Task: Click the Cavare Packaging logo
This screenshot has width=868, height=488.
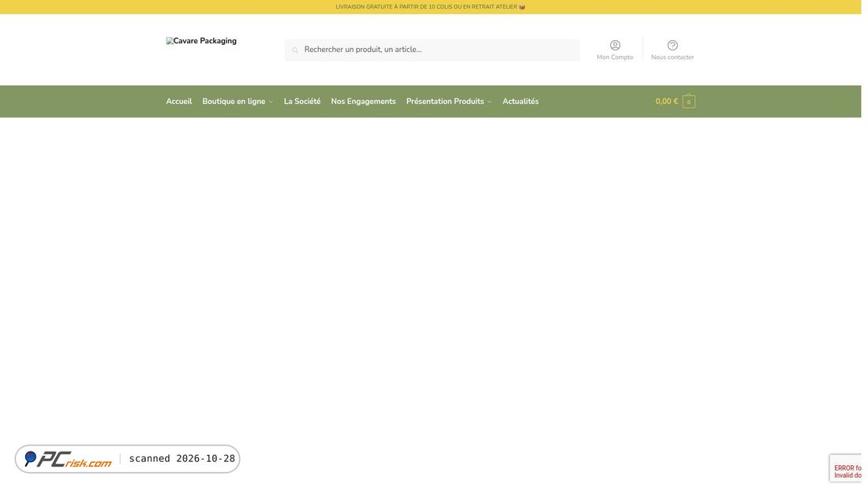Action: (x=201, y=41)
